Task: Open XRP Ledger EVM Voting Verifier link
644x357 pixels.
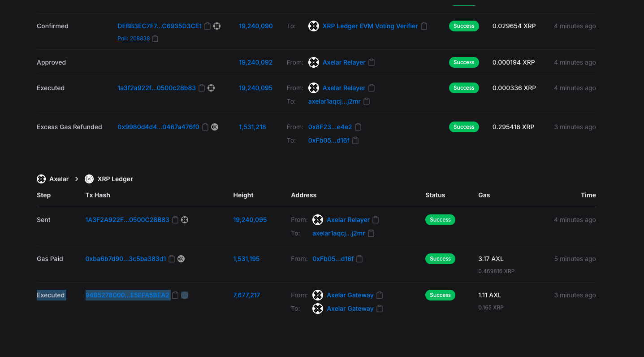Action: (x=370, y=26)
